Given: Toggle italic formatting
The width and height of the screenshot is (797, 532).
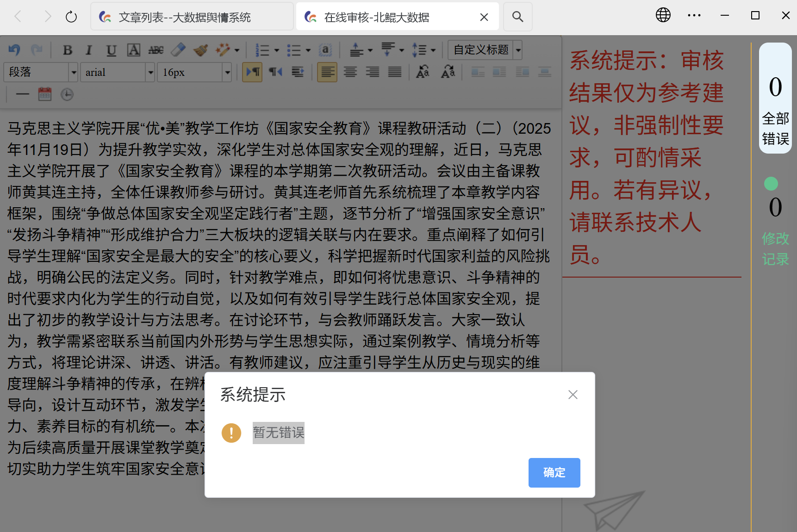Looking at the screenshot, I should click(89, 49).
